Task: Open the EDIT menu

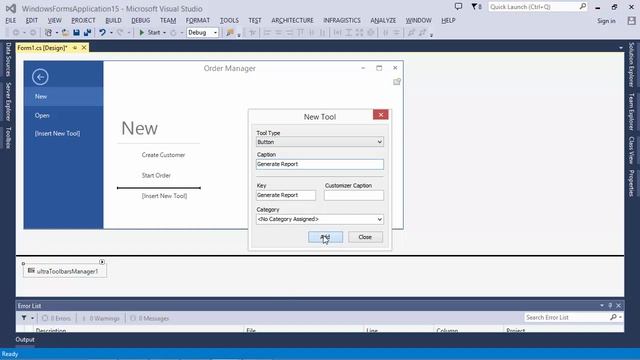Action: click(31, 20)
